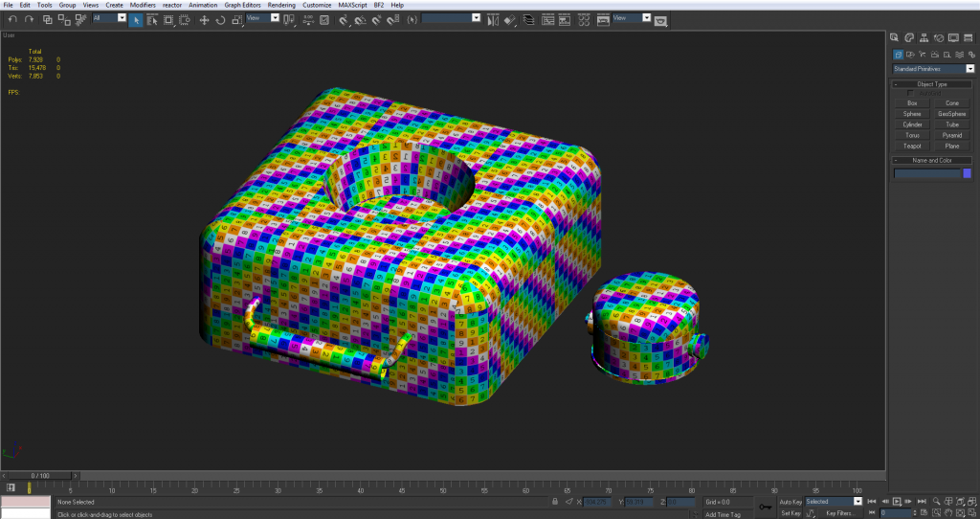Activate the Select Object arrow tool
This screenshot has width=980, height=519.
pyautogui.click(x=136, y=19)
